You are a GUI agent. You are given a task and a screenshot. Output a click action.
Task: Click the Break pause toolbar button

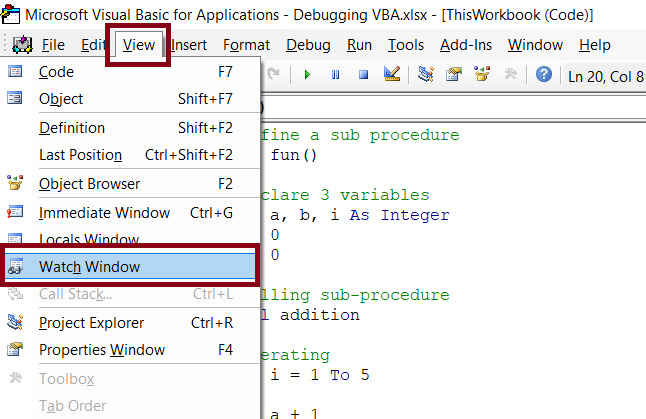tap(335, 75)
